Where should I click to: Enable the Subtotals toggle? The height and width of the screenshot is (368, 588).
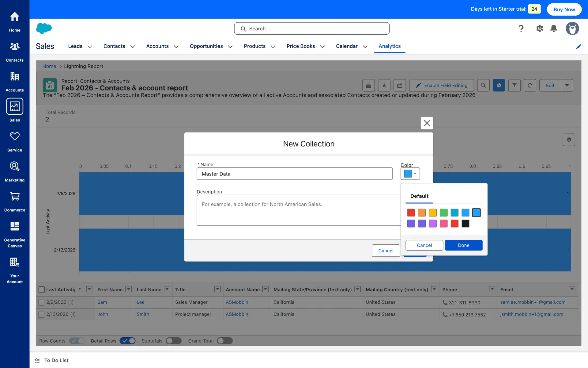pyautogui.click(x=174, y=341)
